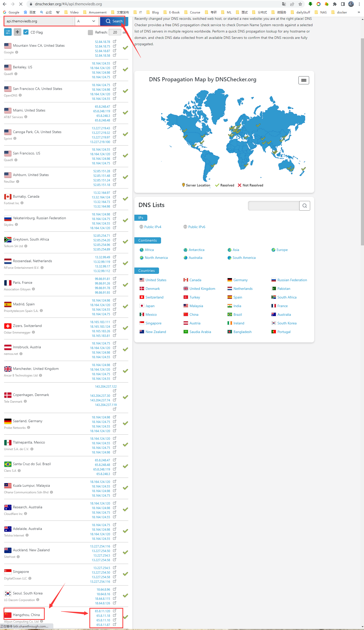Enable the Refresh checkbox
The height and width of the screenshot is (630, 364).
90,32
